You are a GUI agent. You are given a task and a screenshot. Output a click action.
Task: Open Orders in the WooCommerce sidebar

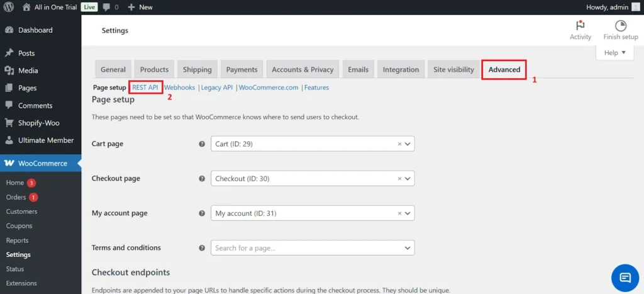pos(16,197)
